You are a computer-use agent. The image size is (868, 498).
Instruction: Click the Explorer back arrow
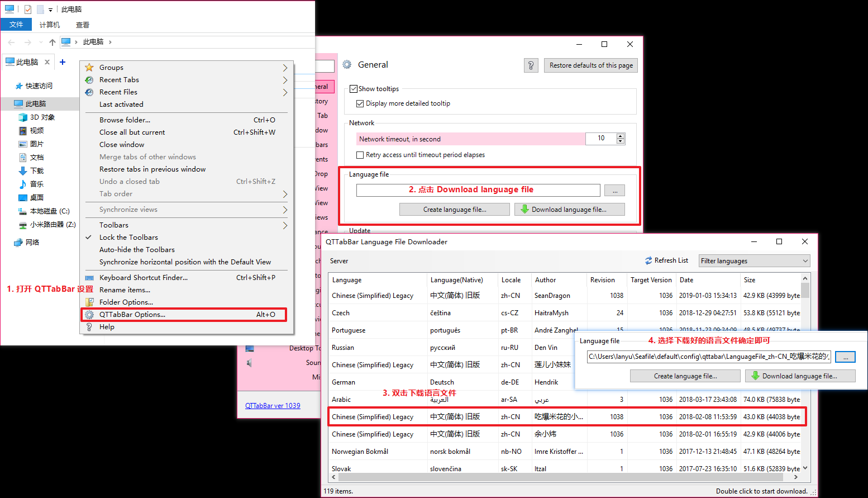pyautogui.click(x=12, y=42)
